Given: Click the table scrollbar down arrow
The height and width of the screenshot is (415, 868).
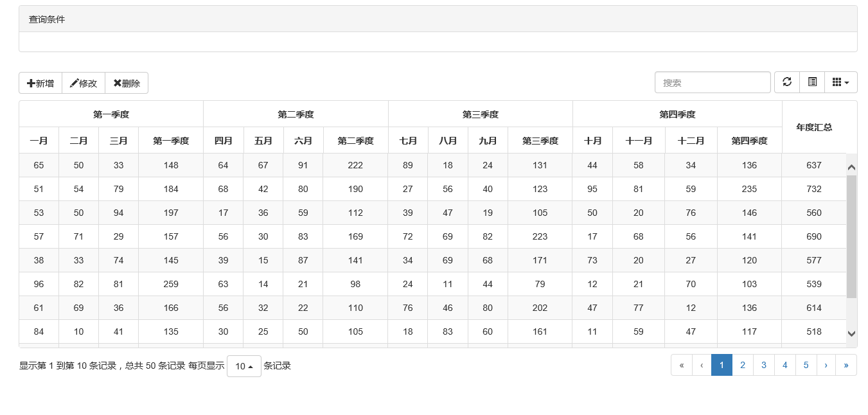Looking at the screenshot, I should (x=852, y=333).
